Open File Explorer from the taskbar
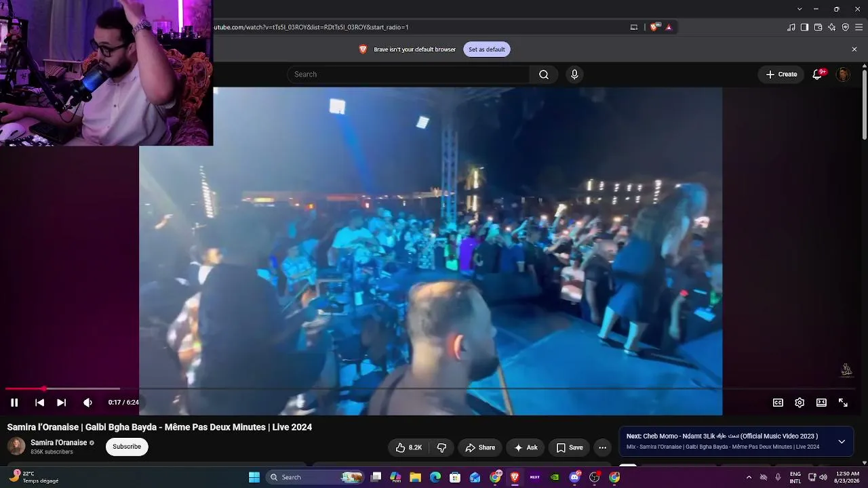Viewport: 868px width, 488px height. [x=416, y=477]
